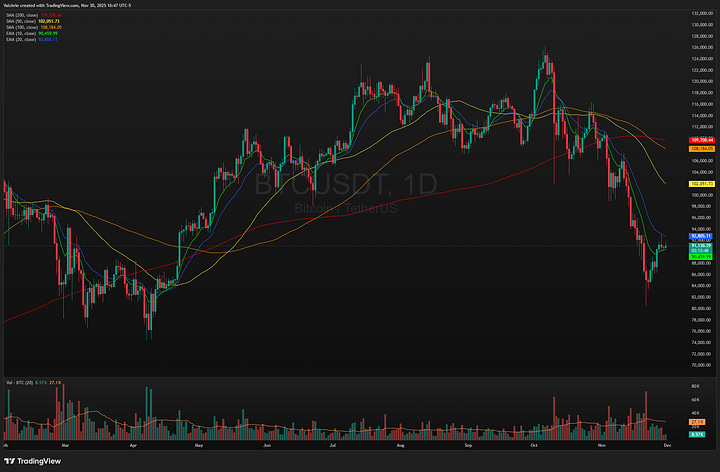Click the 80,000.00 price axis label
Image resolution: width=720 pixels, height=472 pixels.
[702, 309]
